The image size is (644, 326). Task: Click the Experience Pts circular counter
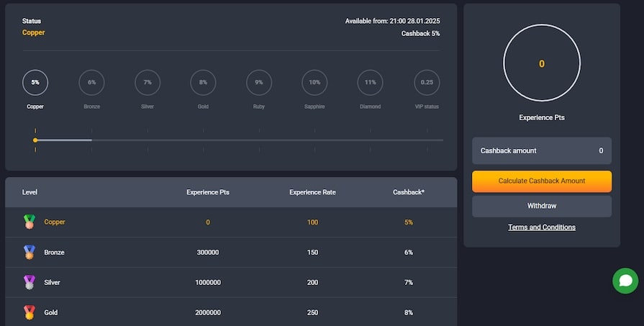(542, 63)
